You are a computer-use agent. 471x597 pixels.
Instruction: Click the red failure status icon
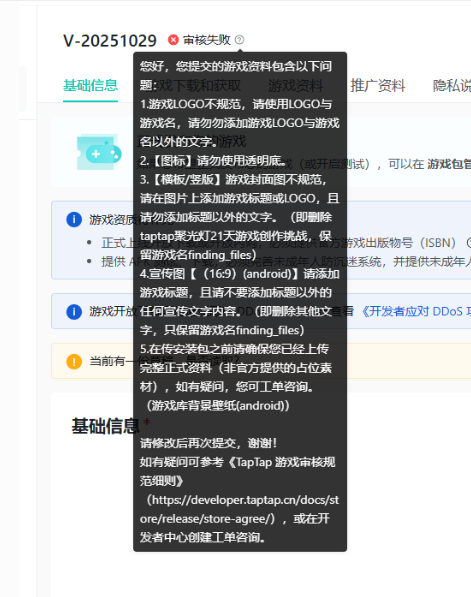tap(173, 40)
